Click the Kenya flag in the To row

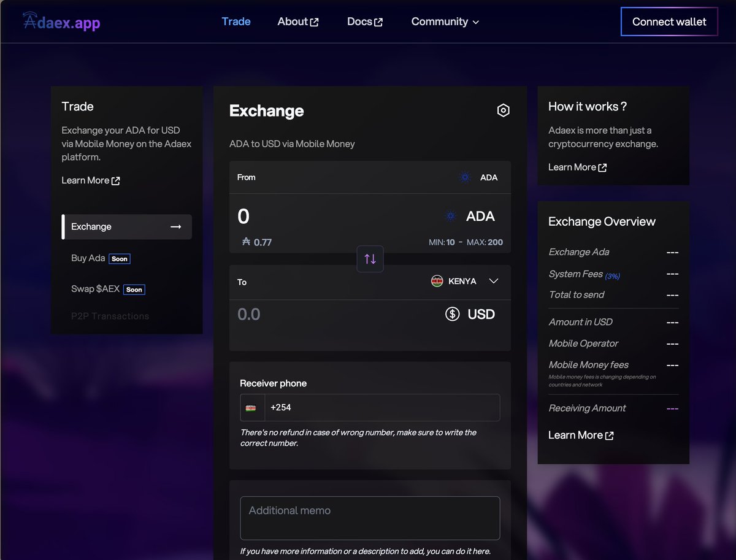click(437, 281)
